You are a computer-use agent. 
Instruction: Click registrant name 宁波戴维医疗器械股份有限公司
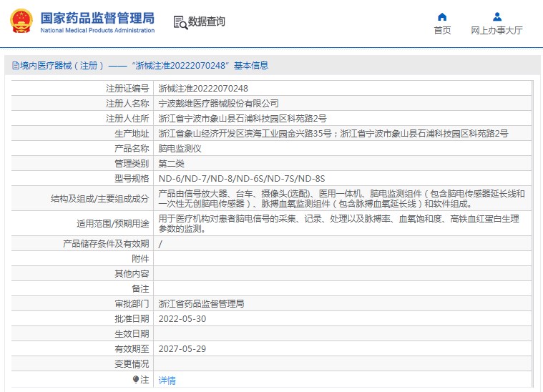218,103
